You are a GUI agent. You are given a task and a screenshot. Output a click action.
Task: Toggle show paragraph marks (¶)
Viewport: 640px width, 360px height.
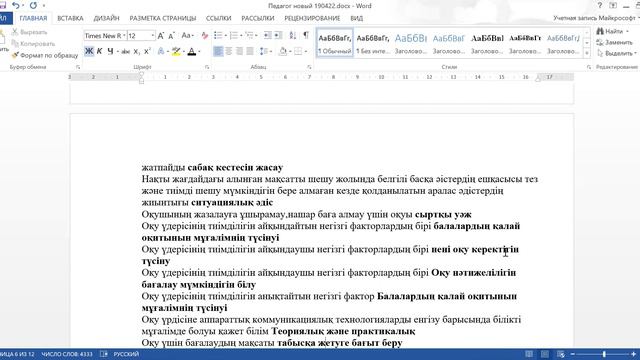306,36
